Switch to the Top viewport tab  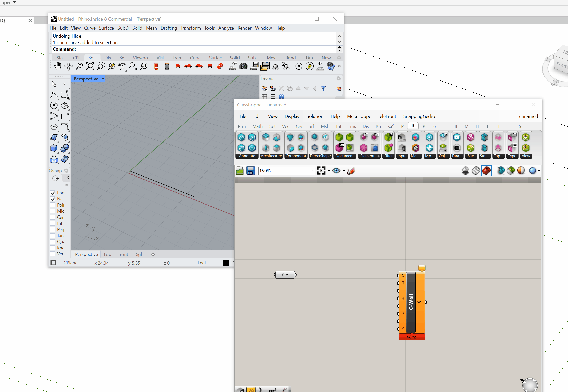coord(107,254)
